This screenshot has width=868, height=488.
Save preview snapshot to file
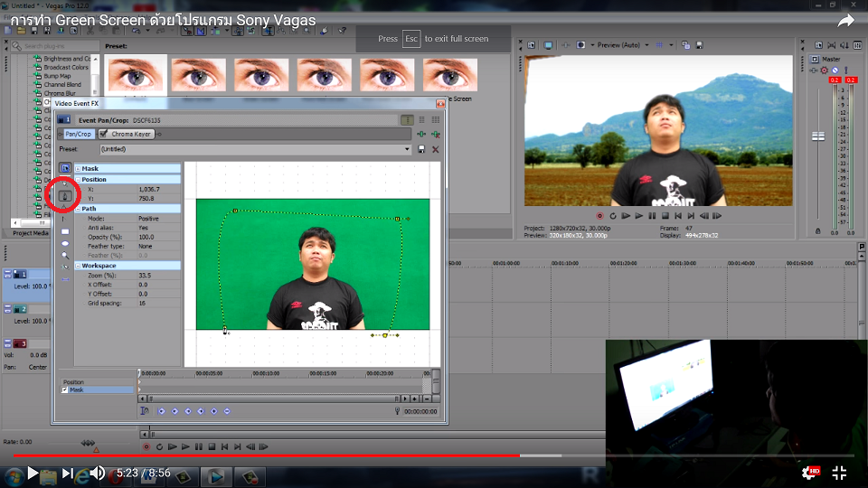699,45
